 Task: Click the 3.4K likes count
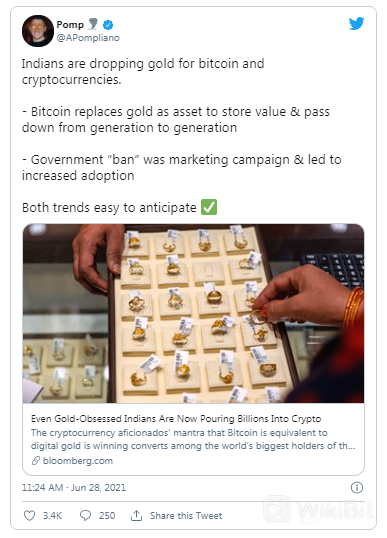[x=52, y=516]
